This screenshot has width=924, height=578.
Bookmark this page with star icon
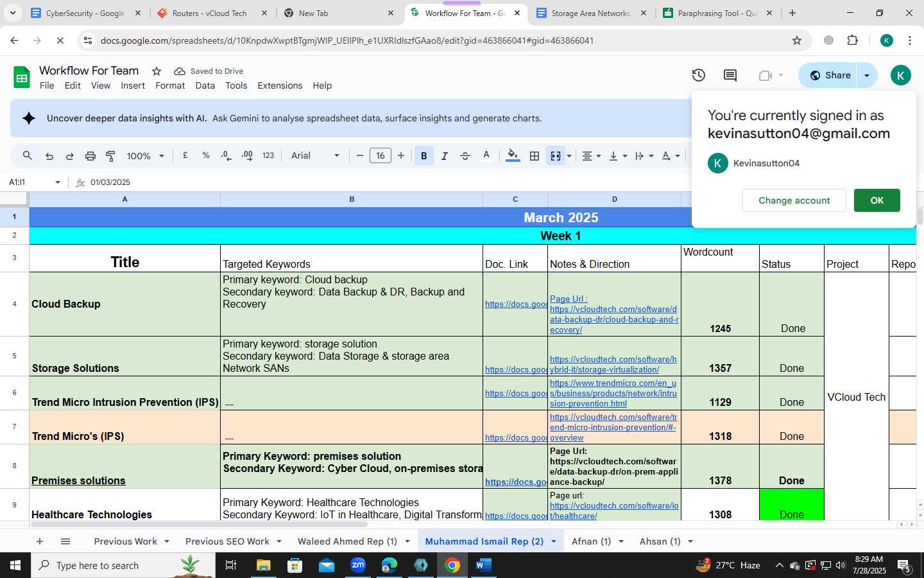797,40
